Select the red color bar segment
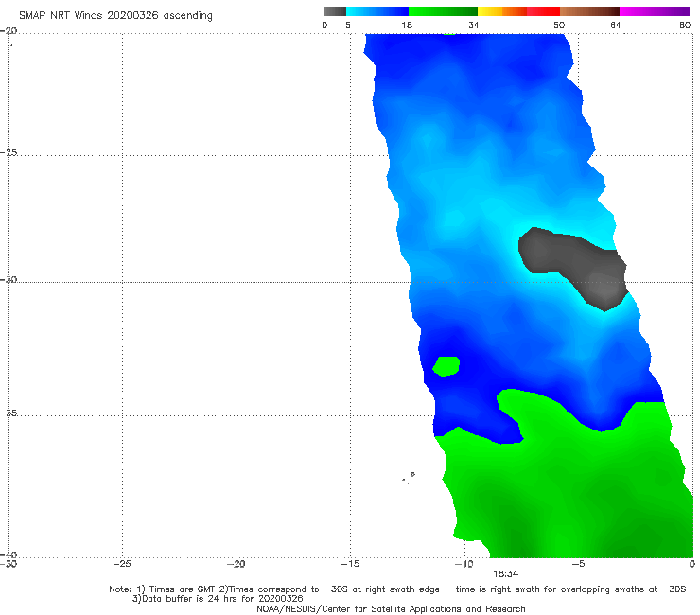This screenshot has width=700, height=615. click(543, 11)
